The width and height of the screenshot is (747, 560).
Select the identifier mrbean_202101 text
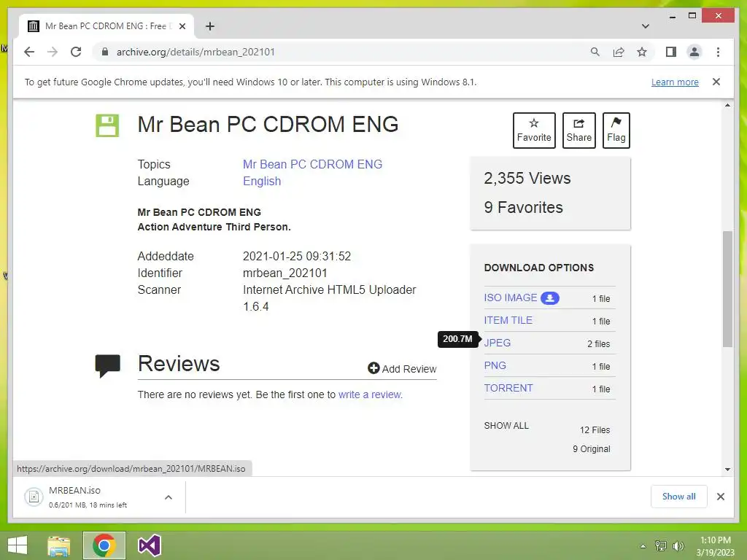click(285, 273)
